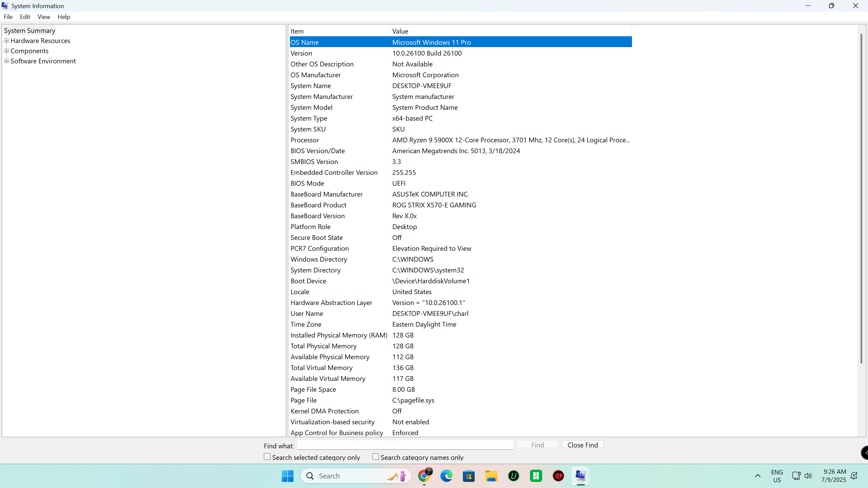Tick Search category names only checkbox
The height and width of the screenshot is (488, 868).
[376, 457]
